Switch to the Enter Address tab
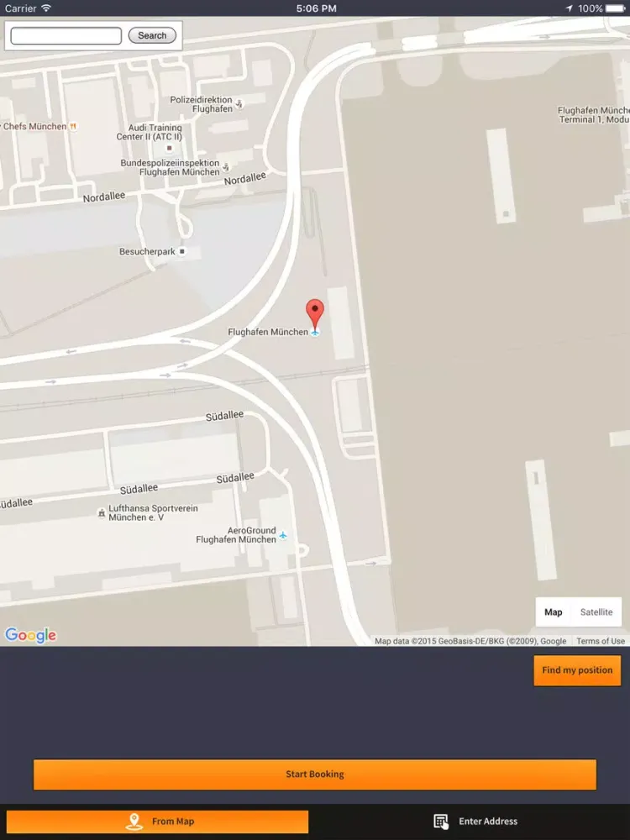The height and width of the screenshot is (840, 630). point(475,822)
